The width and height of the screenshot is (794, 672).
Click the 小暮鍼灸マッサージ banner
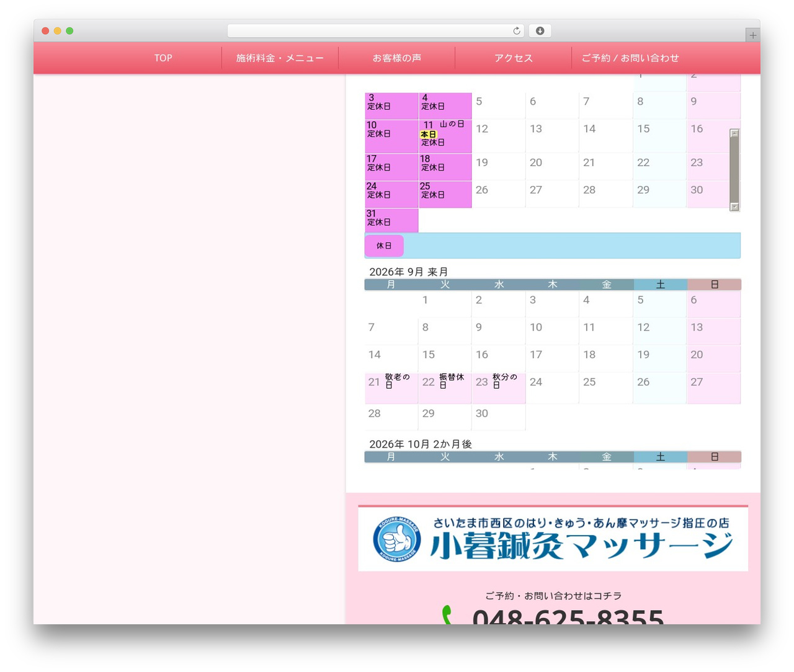point(553,539)
